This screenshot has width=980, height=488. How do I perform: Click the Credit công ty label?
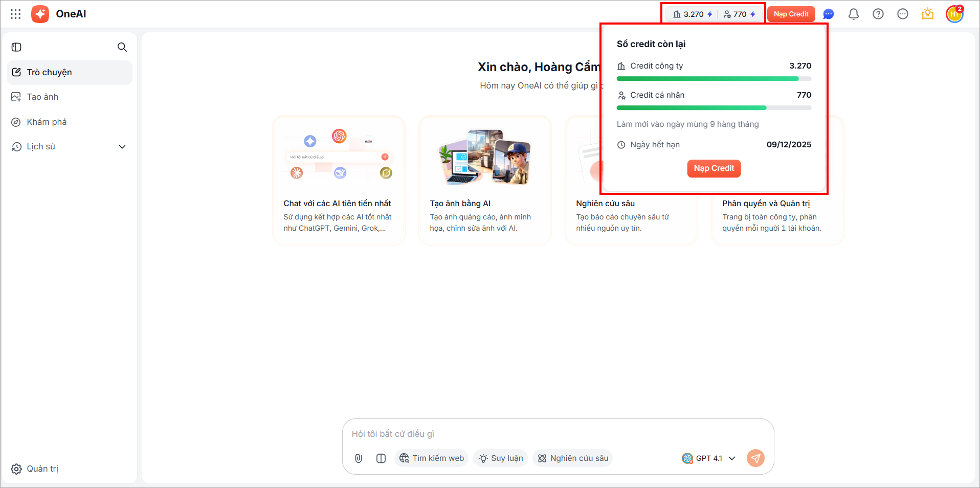coord(656,66)
